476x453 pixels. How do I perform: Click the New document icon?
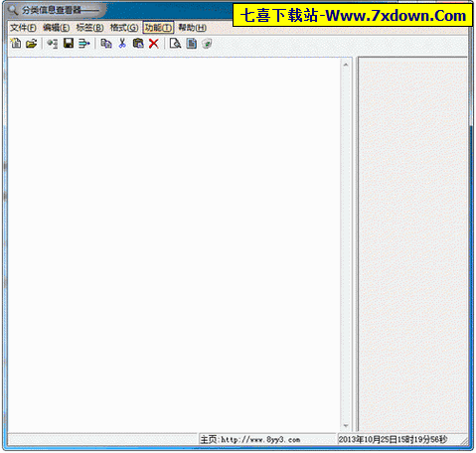click(16, 44)
